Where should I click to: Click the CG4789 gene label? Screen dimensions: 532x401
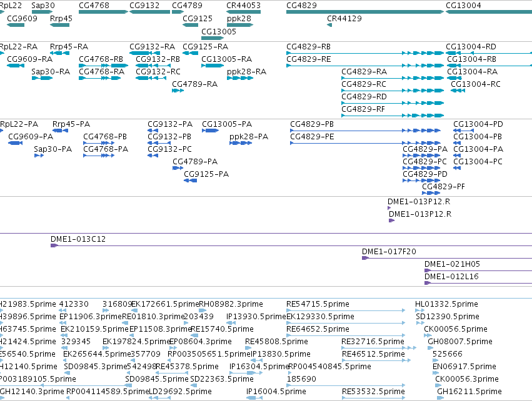coord(188,6)
